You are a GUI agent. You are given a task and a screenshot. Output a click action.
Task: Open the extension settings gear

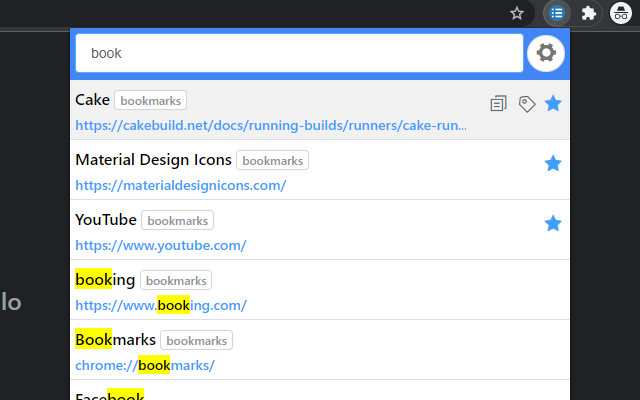point(546,53)
